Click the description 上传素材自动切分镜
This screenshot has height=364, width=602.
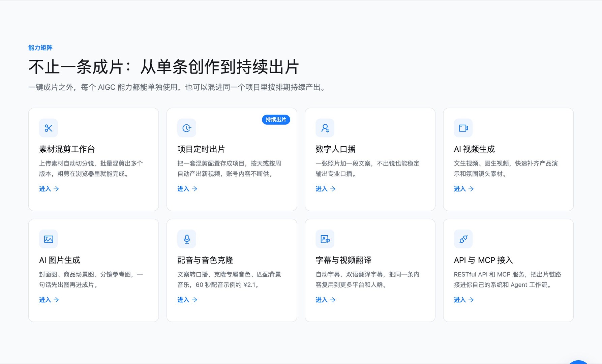pos(91,169)
